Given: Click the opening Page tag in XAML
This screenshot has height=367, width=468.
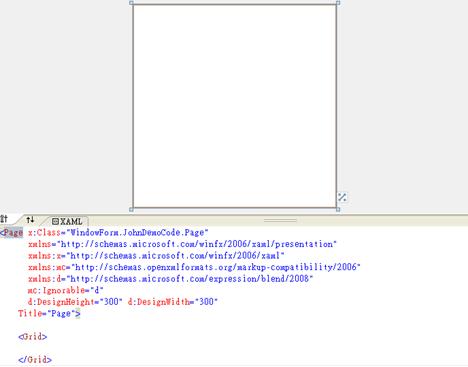Looking at the screenshot, I should pyautogui.click(x=12, y=232).
